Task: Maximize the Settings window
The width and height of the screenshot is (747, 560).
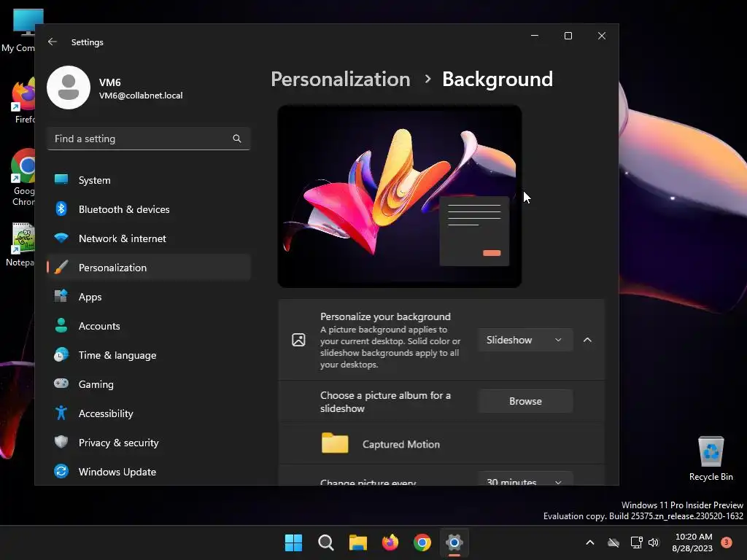Action: 568,36
